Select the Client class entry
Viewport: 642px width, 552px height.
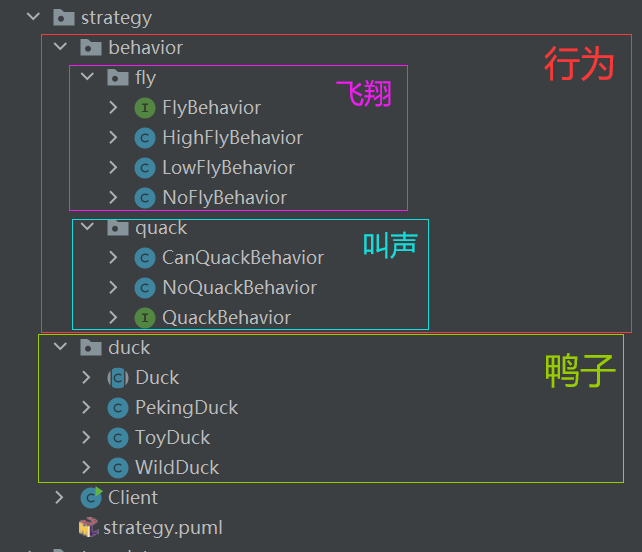133,498
